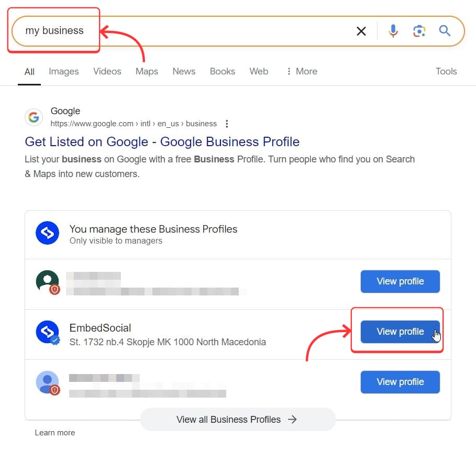Image resolution: width=476 pixels, height=450 pixels.
Task: Open the search Tools options
Action: click(x=446, y=71)
